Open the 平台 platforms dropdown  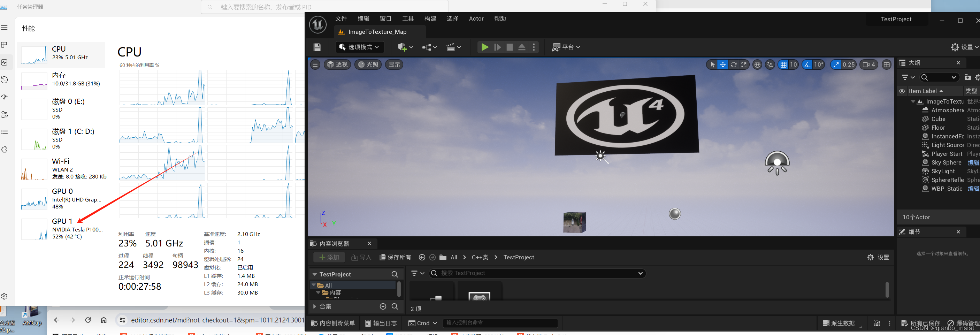click(x=566, y=47)
